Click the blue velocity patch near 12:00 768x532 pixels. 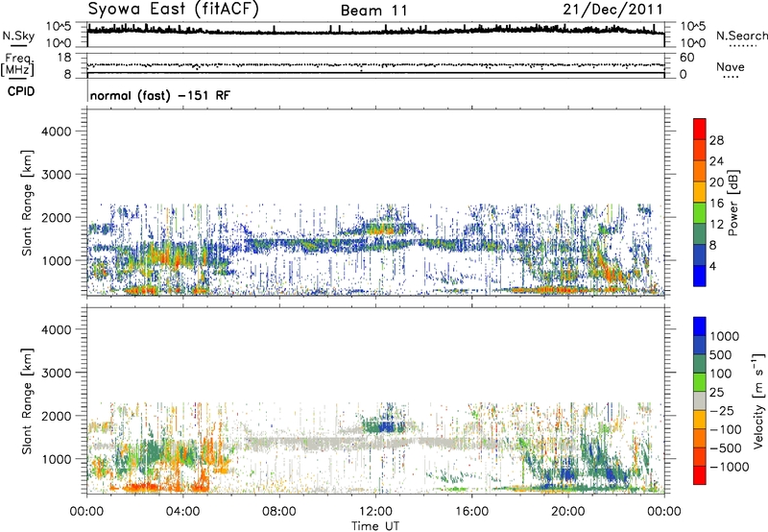pos(388,426)
